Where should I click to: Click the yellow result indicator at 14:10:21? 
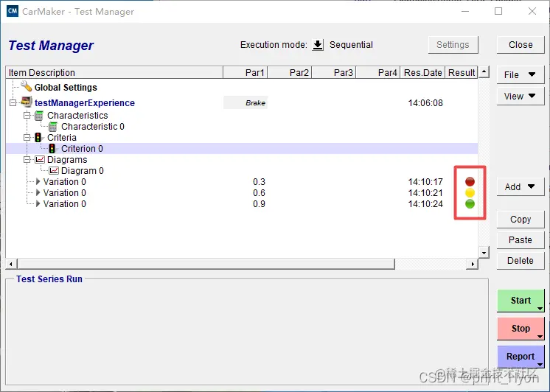click(470, 192)
